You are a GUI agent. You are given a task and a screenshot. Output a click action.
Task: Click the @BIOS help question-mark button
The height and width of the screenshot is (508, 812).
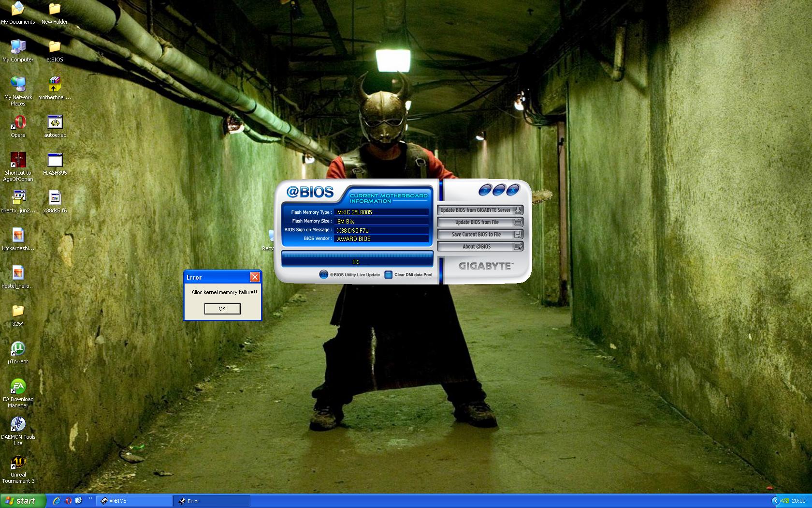(x=485, y=190)
